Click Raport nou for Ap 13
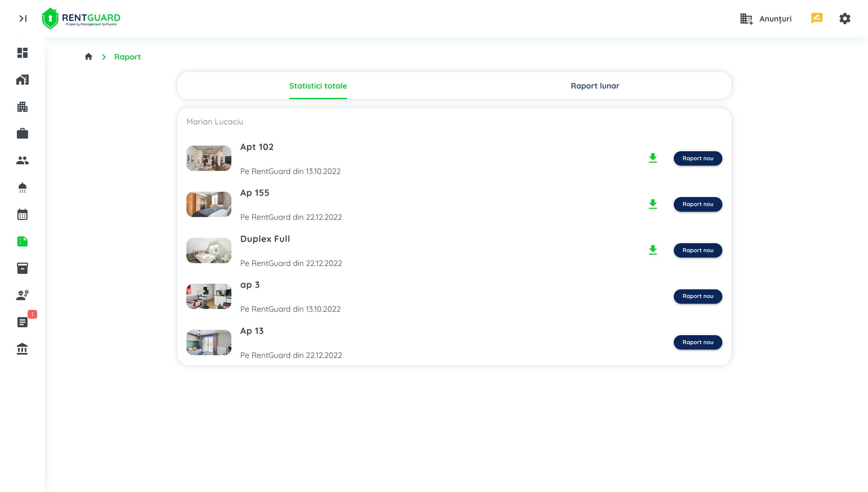868x492 pixels. coord(698,342)
